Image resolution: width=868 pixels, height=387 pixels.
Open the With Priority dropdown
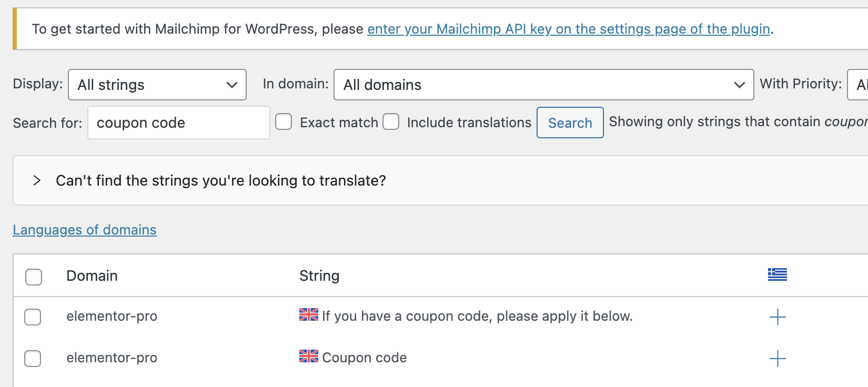point(857,85)
